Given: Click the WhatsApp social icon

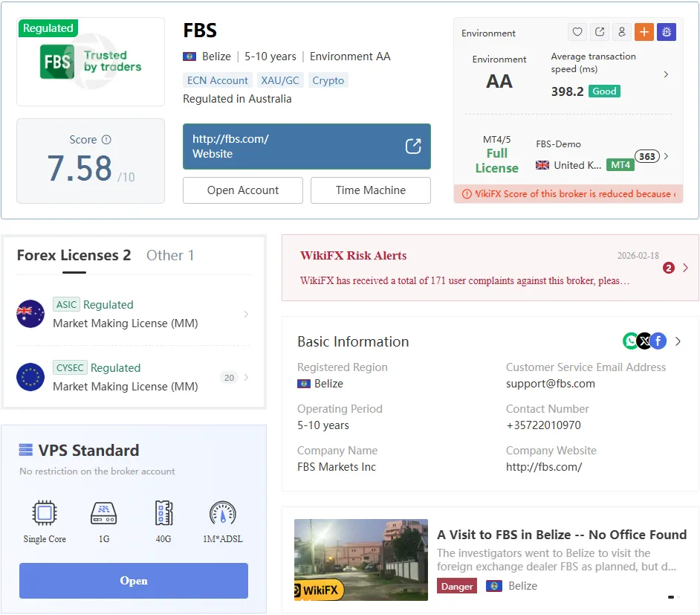Looking at the screenshot, I should 630,341.
